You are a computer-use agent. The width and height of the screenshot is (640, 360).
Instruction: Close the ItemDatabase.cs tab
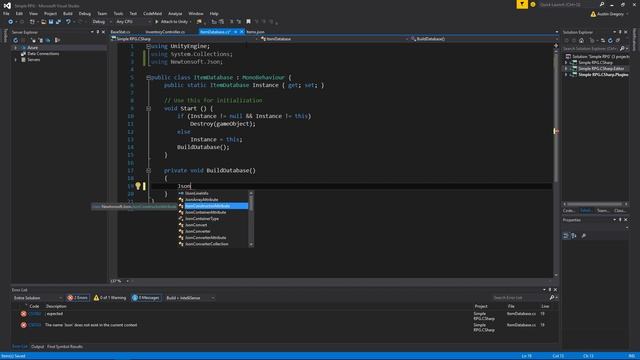pyautogui.click(x=242, y=31)
